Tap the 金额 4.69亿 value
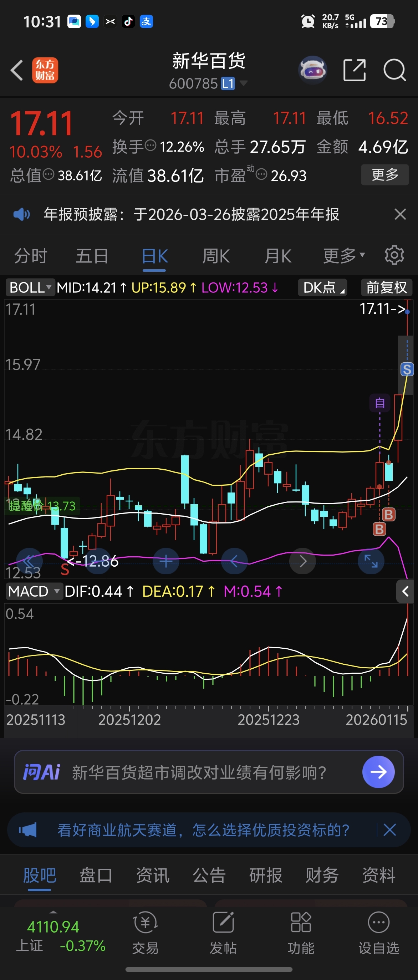This screenshot has height=980, width=418. tap(383, 147)
